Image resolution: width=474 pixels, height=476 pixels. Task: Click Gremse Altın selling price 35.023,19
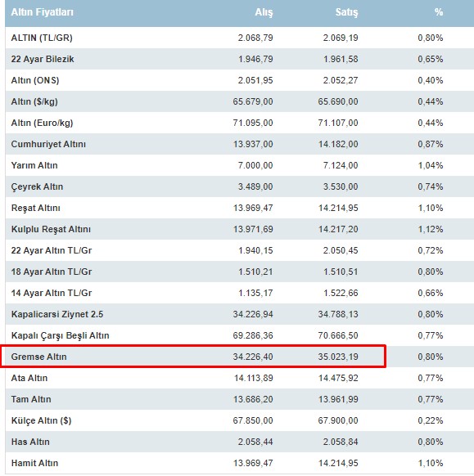pos(338,357)
